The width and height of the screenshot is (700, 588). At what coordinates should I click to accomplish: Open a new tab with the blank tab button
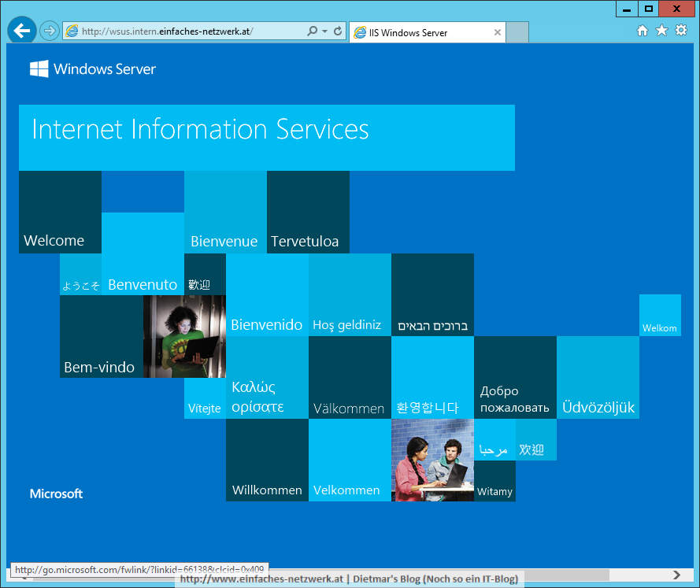pyautogui.click(x=517, y=32)
